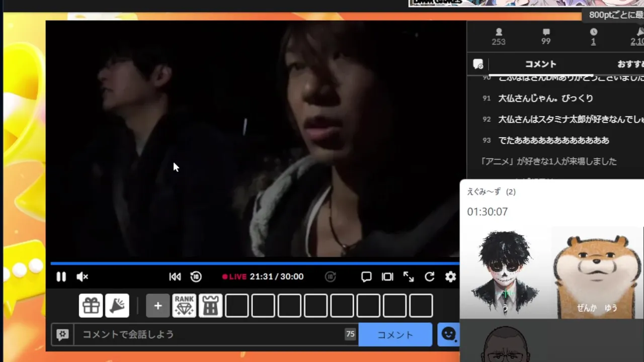Submit with the blue コメント button
Image resolution: width=644 pixels, height=362 pixels.
tap(395, 334)
